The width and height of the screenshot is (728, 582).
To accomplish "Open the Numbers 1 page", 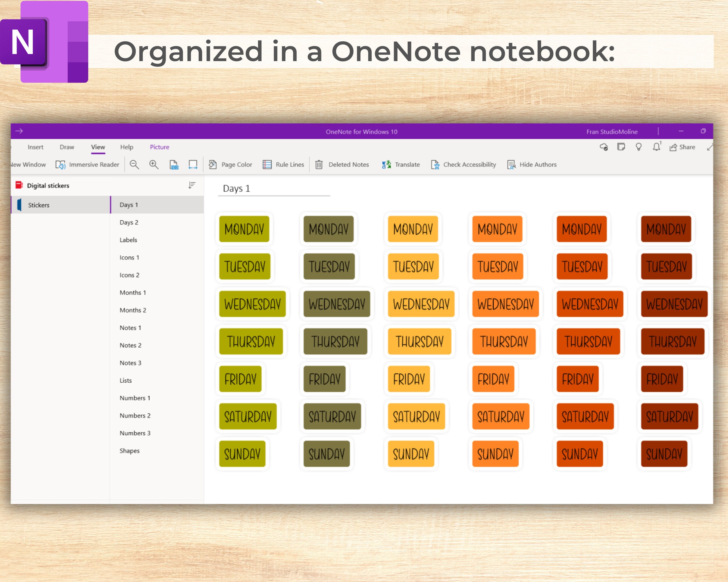I will coord(157,398).
